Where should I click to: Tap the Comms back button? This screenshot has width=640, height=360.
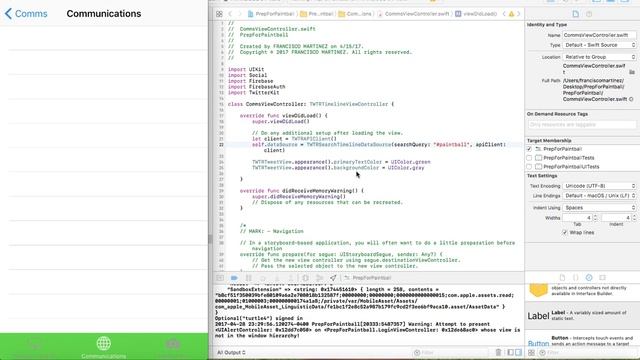tap(26, 13)
